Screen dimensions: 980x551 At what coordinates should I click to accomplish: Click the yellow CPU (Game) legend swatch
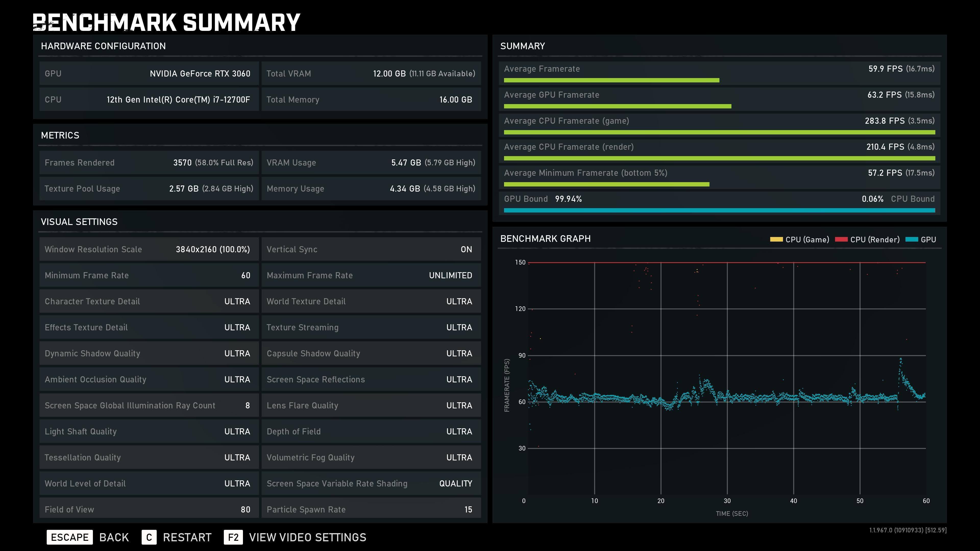pos(776,239)
